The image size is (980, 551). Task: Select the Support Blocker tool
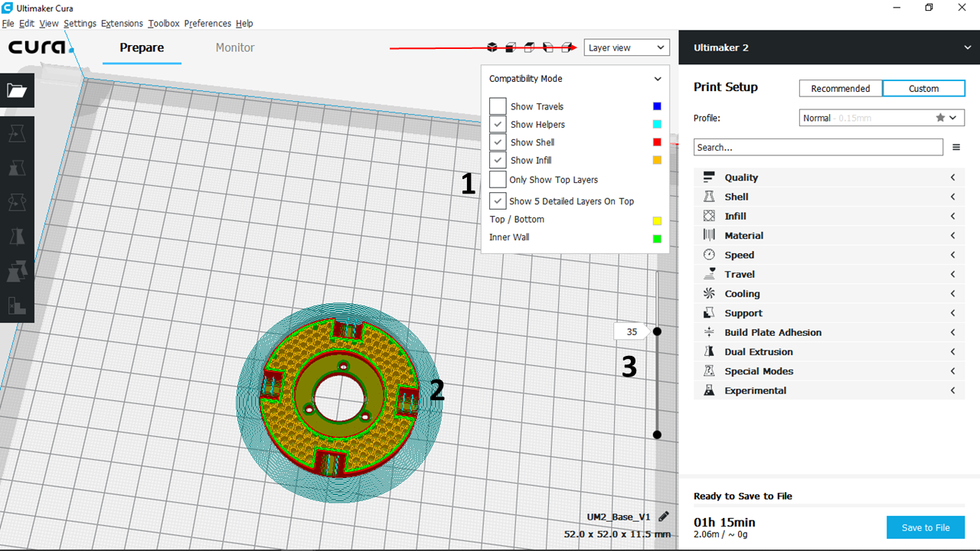point(17,305)
